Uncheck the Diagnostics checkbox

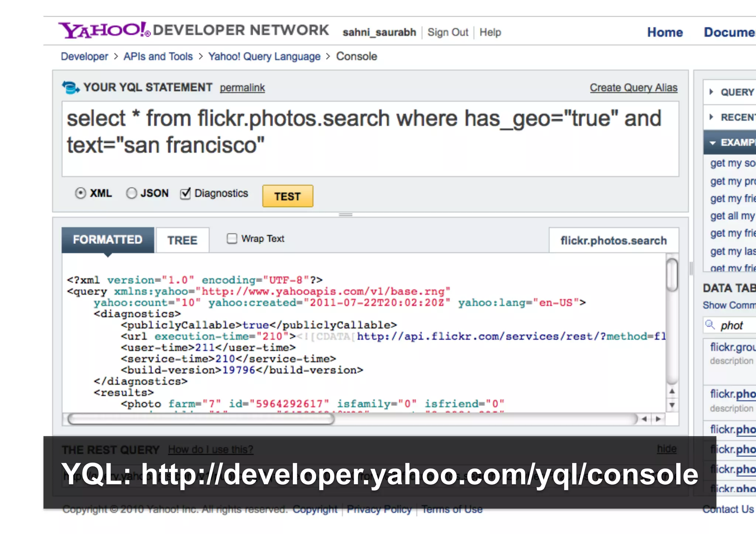tap(185, 193)
